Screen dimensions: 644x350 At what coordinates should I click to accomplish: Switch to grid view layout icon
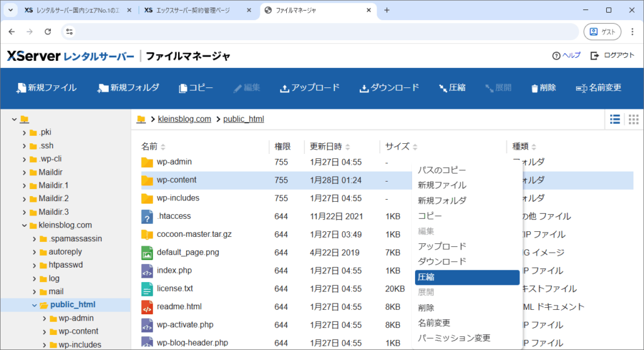tap(633, 119)
